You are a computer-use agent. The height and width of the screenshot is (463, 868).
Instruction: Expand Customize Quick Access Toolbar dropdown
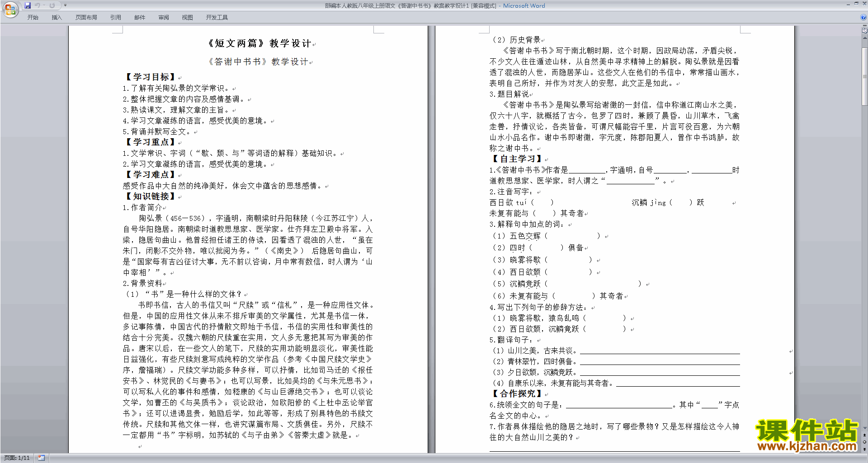pos(65,5)
